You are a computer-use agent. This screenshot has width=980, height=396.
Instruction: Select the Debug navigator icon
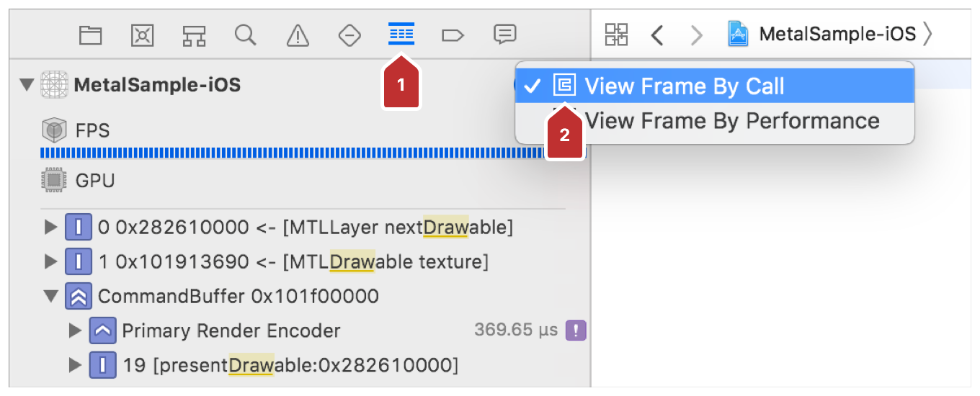point(401,34)
